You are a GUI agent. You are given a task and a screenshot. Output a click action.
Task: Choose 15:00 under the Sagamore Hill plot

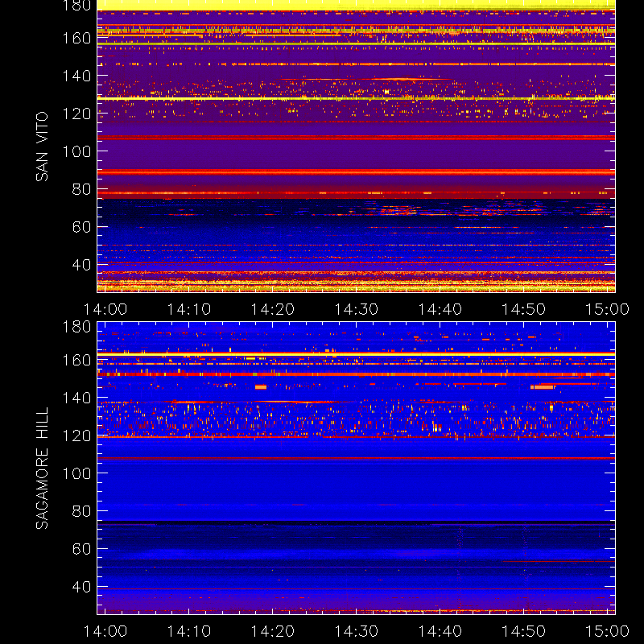tap(607, 631)
